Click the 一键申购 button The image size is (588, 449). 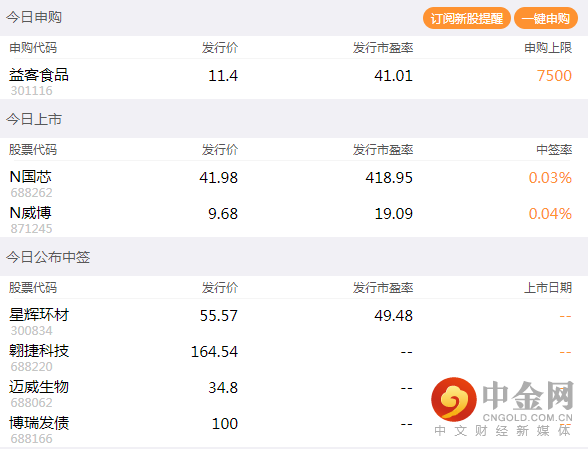546,18
